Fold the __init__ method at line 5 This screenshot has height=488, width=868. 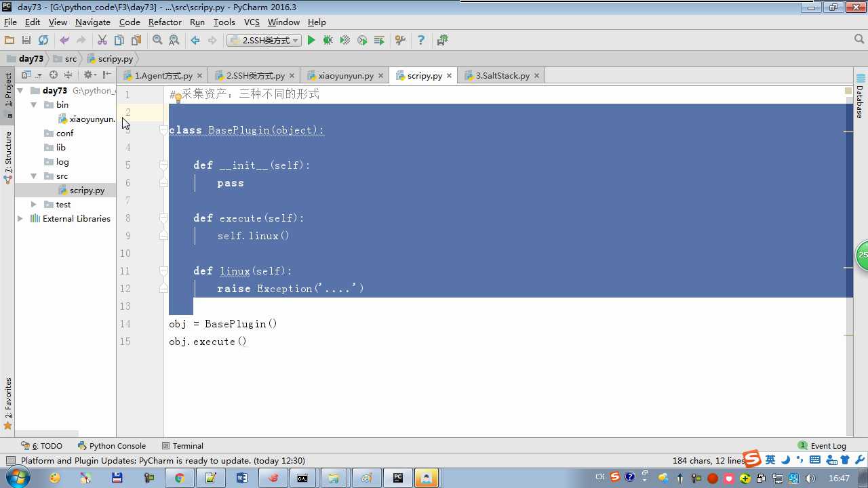[x=163, y=165]
